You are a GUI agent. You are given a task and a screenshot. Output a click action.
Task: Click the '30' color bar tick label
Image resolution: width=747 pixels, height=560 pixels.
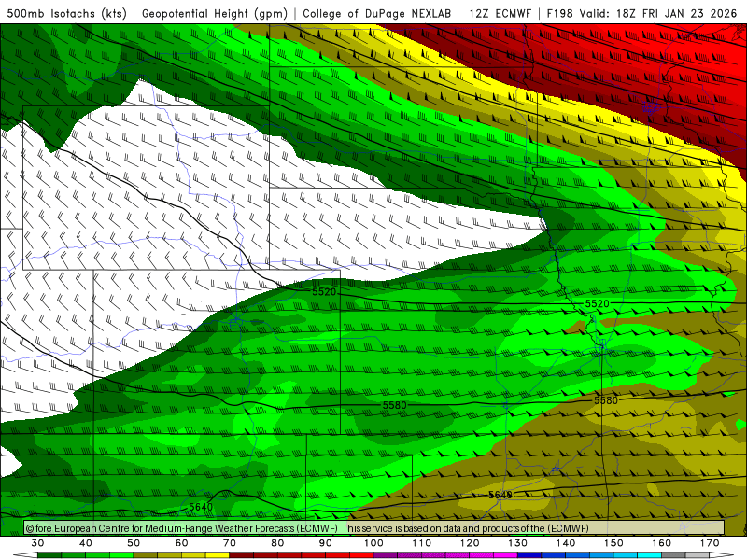(x=37, y=543)
